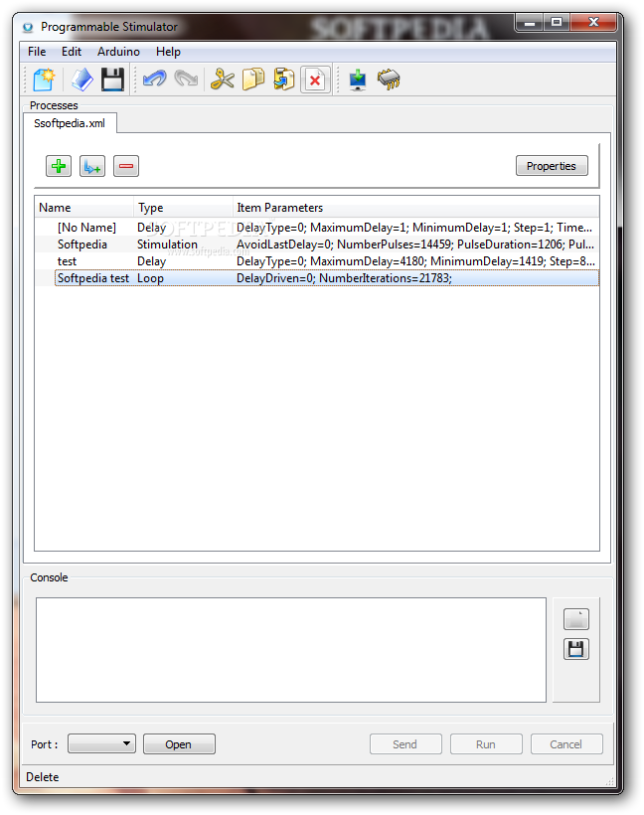
Task: Minimize the Programmable Stimulator window
Action: [530, 23]
